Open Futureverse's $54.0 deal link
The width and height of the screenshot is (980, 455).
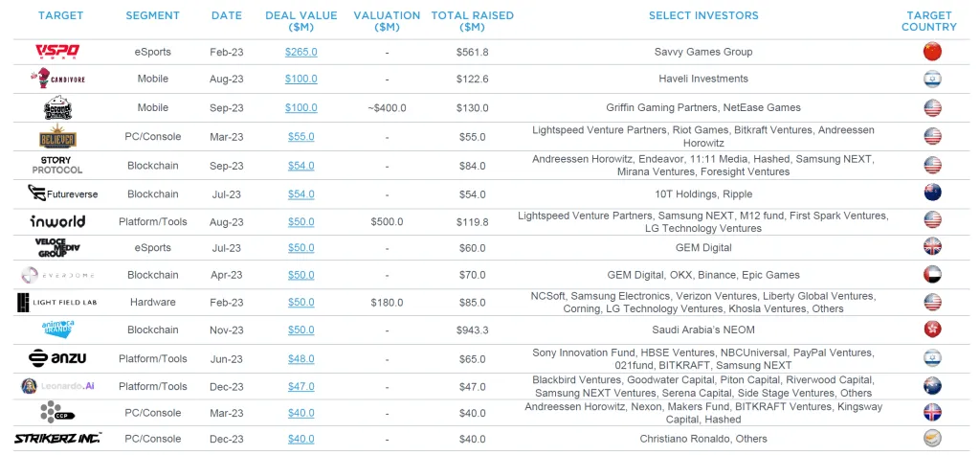pos(301,194)
